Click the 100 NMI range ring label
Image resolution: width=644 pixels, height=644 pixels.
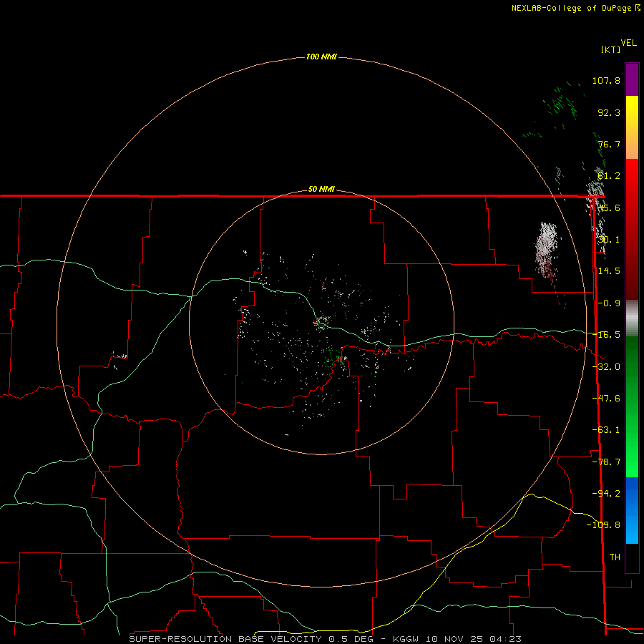point(321,57)
